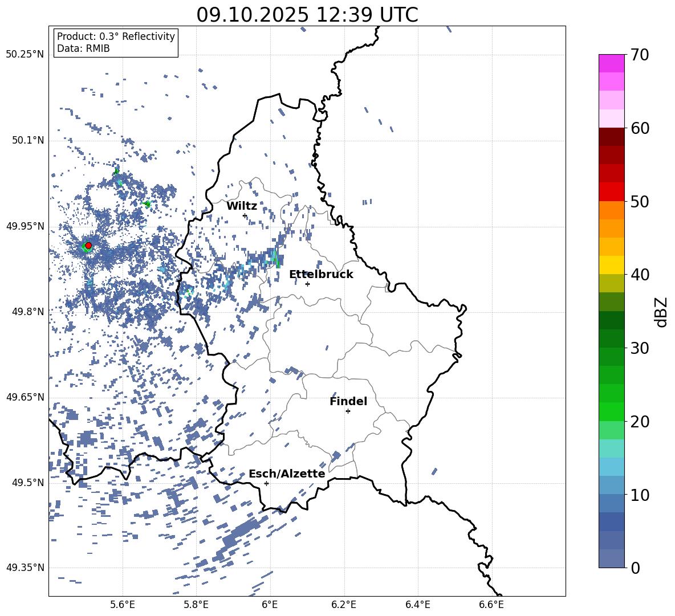Click the 49.65°N latitude label
Screen dimensions: 675x616
[25, 397]
